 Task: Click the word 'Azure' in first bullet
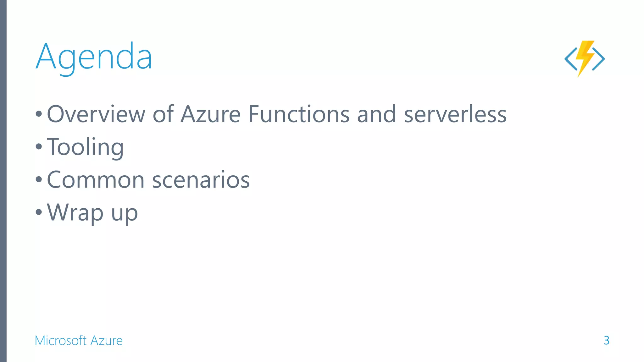click(x=211, y=114)
